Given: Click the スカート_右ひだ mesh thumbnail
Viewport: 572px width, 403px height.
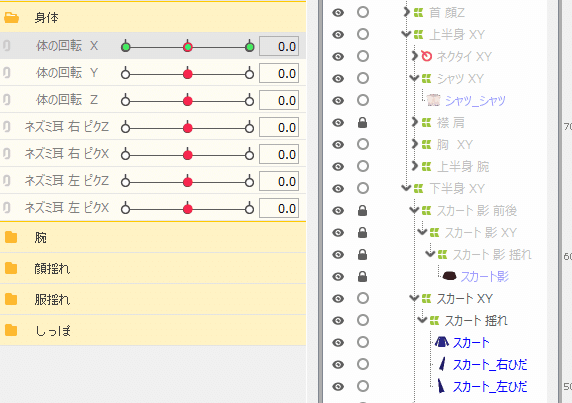Looking at the screenshot, I should click(442, 364).
